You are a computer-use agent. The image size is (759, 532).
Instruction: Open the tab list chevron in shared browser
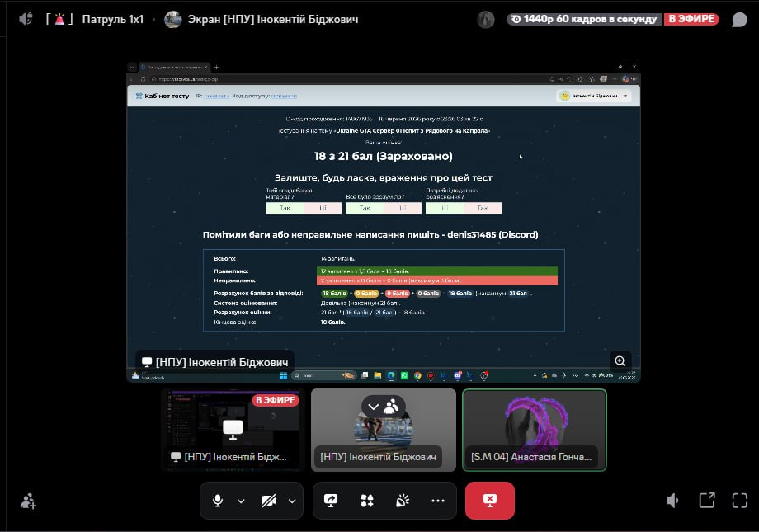click(x=132, y=68)
